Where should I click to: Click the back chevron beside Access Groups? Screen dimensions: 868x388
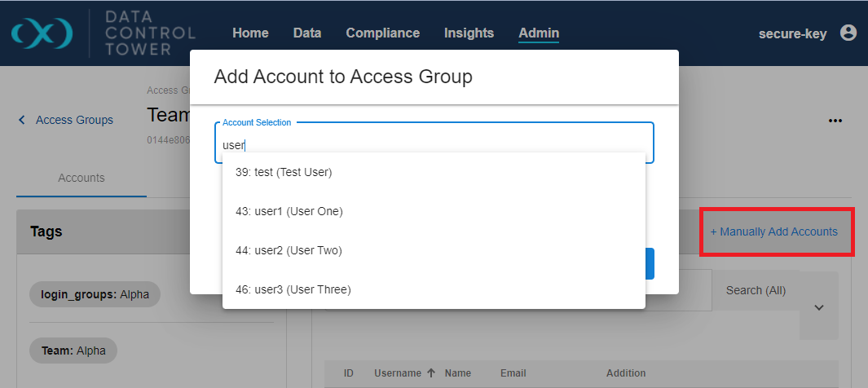click(x=22, y=120)
